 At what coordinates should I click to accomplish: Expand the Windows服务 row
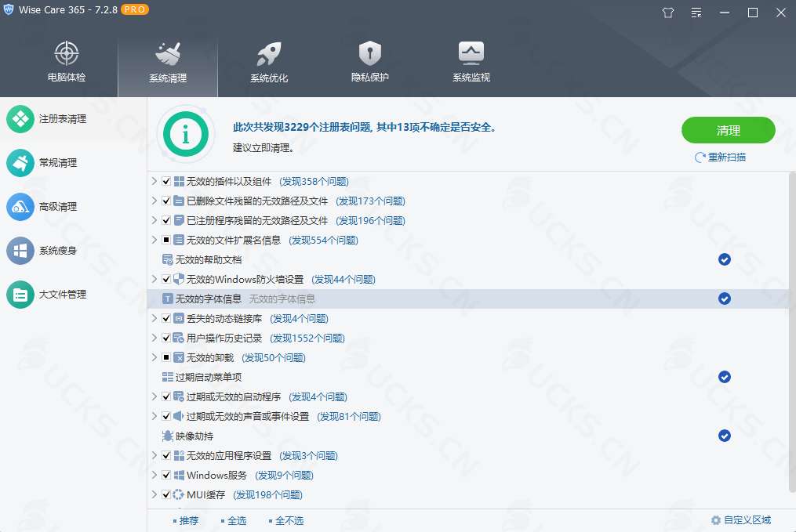click(x=154, y=476)
